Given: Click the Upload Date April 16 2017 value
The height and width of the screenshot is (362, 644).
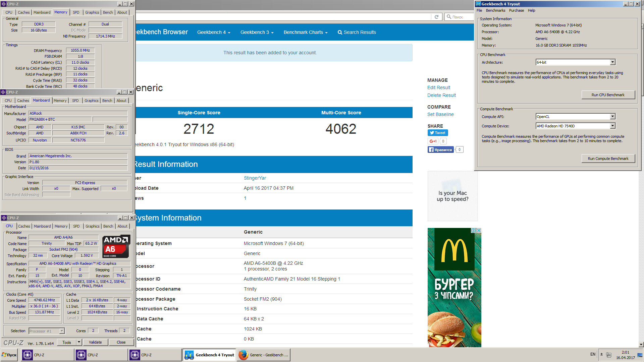Looking at the screenshot, I should click(x=269, y=188).
